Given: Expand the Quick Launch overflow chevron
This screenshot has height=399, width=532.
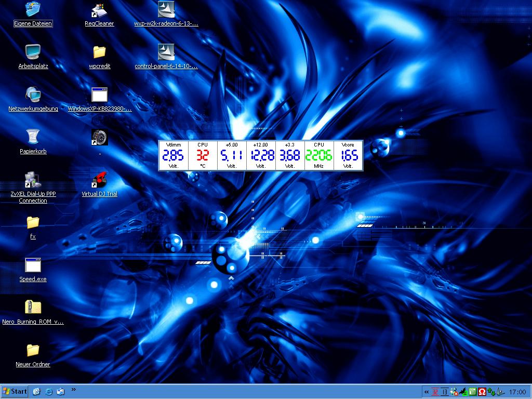Looking at the screenshot, I should (x=73, y=389).
